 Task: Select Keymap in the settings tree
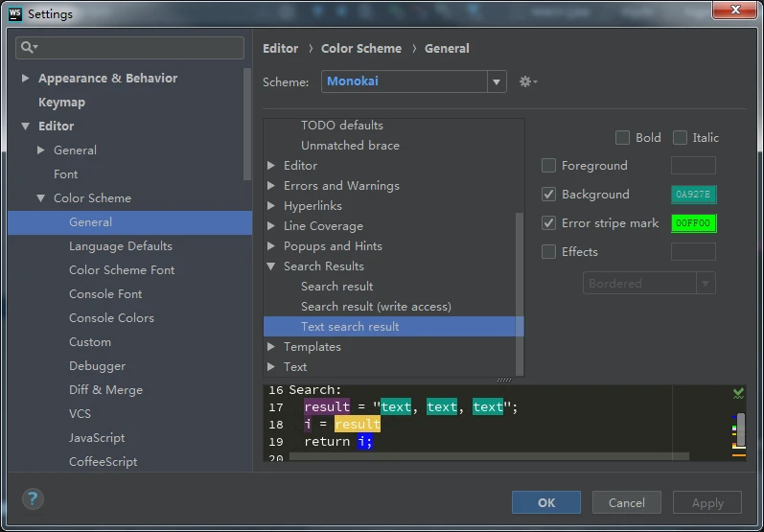pos(61,103)
